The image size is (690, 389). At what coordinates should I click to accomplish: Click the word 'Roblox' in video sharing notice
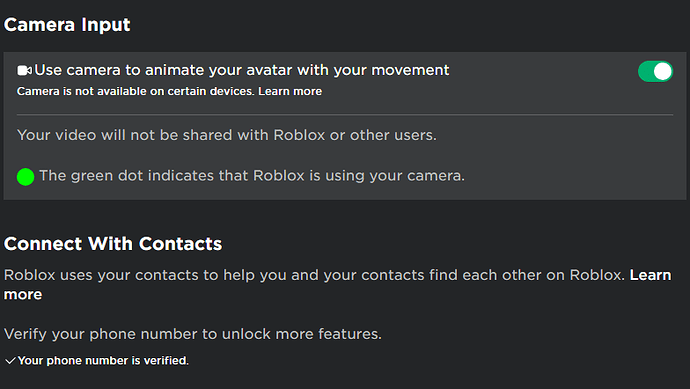click(299, 135)
